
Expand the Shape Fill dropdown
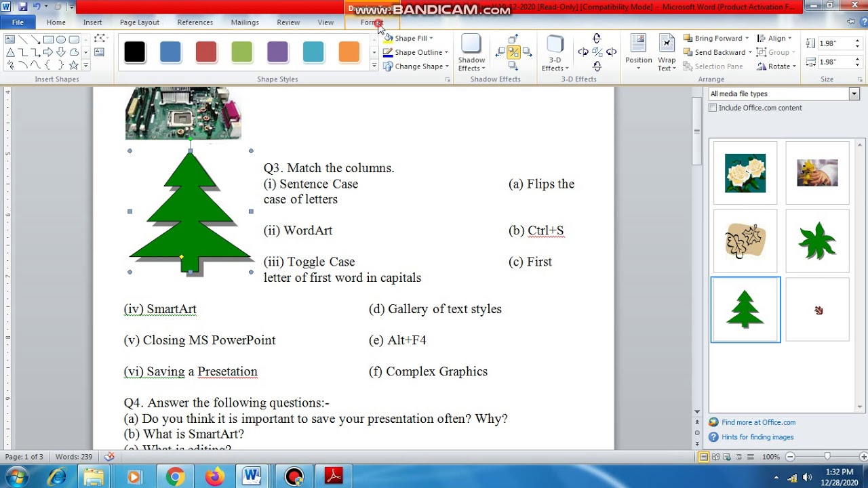tap(431, 39)
